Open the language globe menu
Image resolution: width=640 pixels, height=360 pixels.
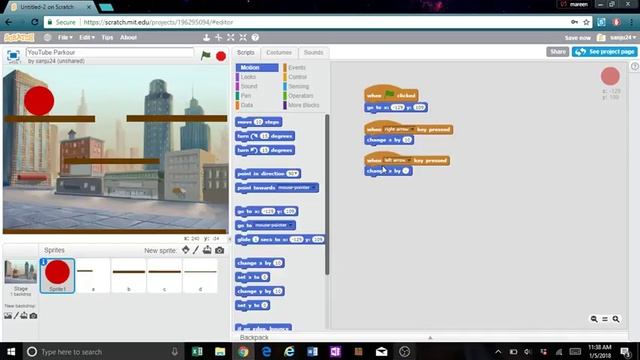pos(47,38)
